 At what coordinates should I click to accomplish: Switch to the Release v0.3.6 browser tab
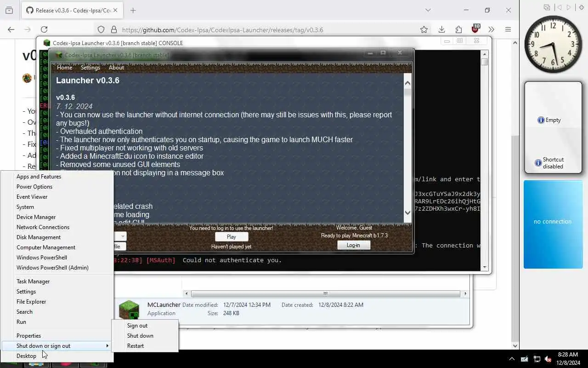pos(72,10)
